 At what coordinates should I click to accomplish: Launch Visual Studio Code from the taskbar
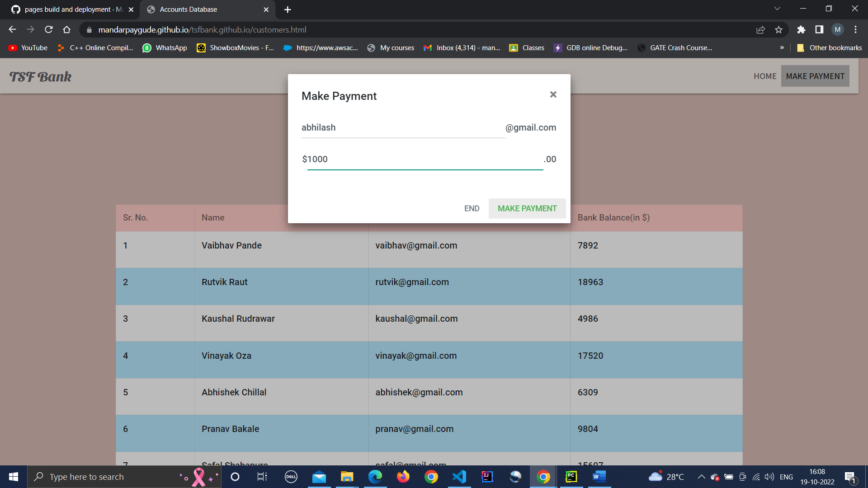pos(459,477)
